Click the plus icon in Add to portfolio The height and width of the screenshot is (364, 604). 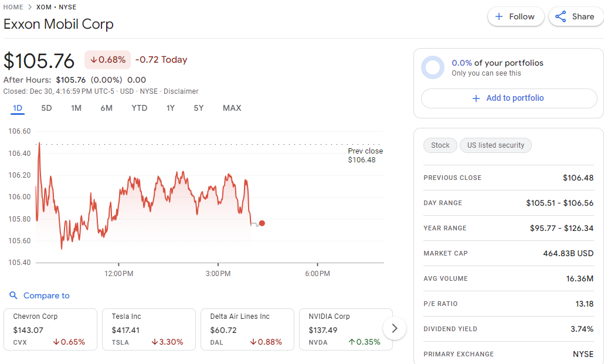click(x=476, y=98)
